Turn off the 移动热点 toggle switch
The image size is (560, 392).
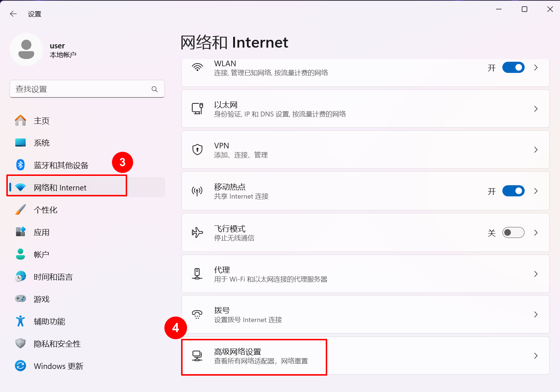513,191
